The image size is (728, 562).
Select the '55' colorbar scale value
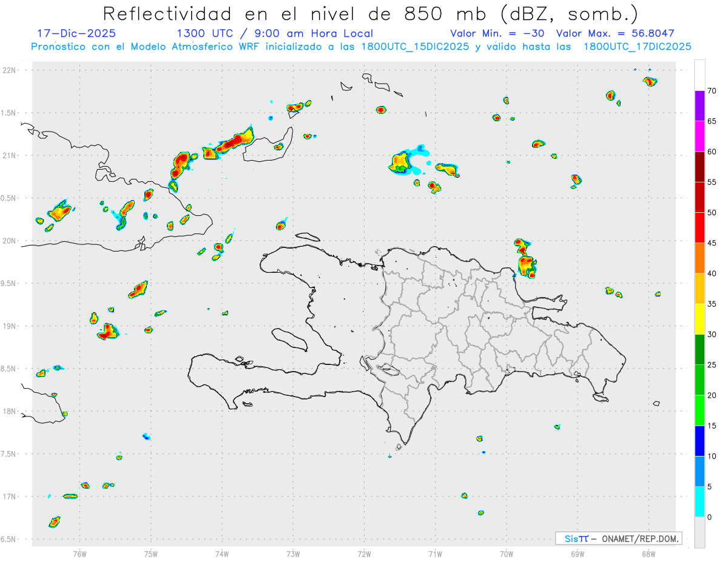tap(712, 182)
